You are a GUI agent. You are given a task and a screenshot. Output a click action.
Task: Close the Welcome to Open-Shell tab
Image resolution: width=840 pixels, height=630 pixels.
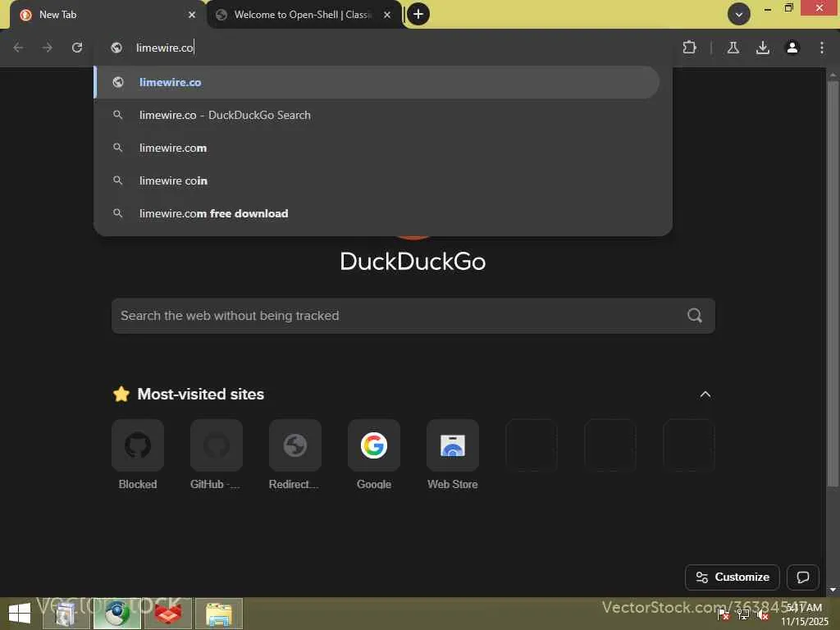point(387,15)
